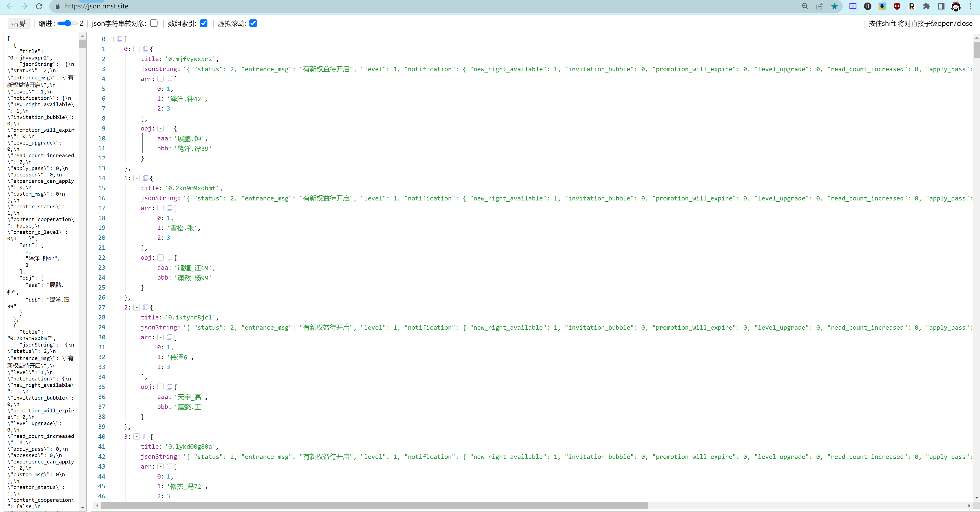Disable the 数组索引 checkbox
The width and height of the screenshot is (980, 512).
tap(203, 23)
